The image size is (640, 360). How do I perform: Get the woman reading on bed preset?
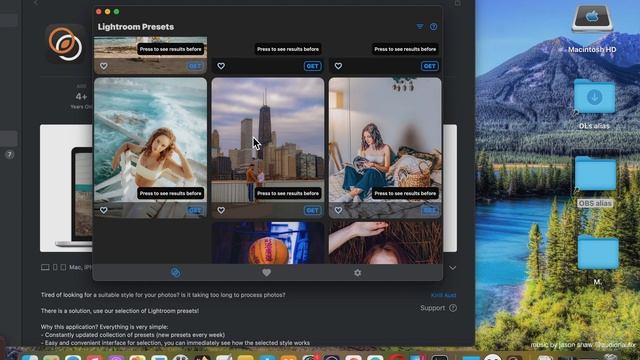430,210
